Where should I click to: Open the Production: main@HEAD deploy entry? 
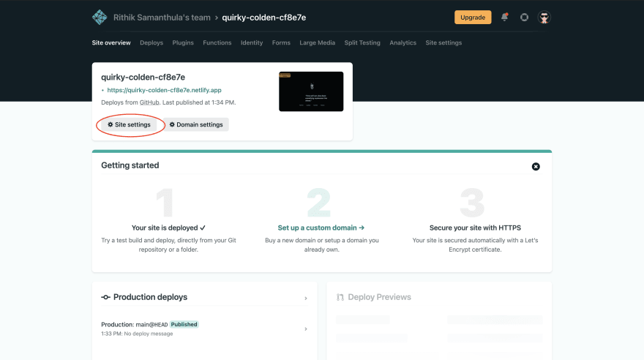coord(204,329)
